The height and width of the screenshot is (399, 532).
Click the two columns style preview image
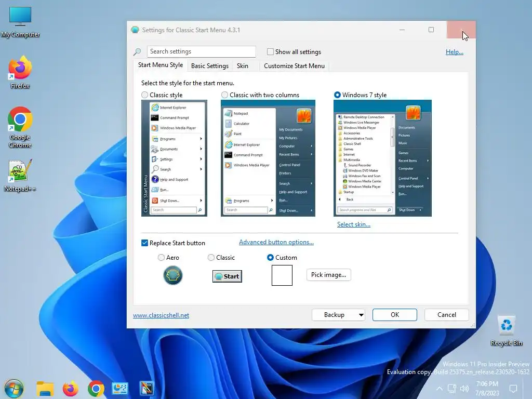[268, 158]
